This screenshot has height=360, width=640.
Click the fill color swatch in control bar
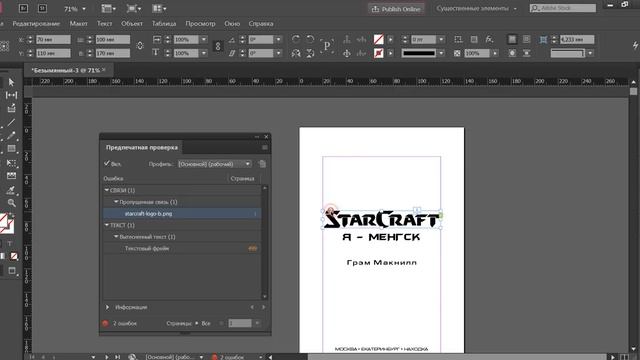tap(378, 39)
